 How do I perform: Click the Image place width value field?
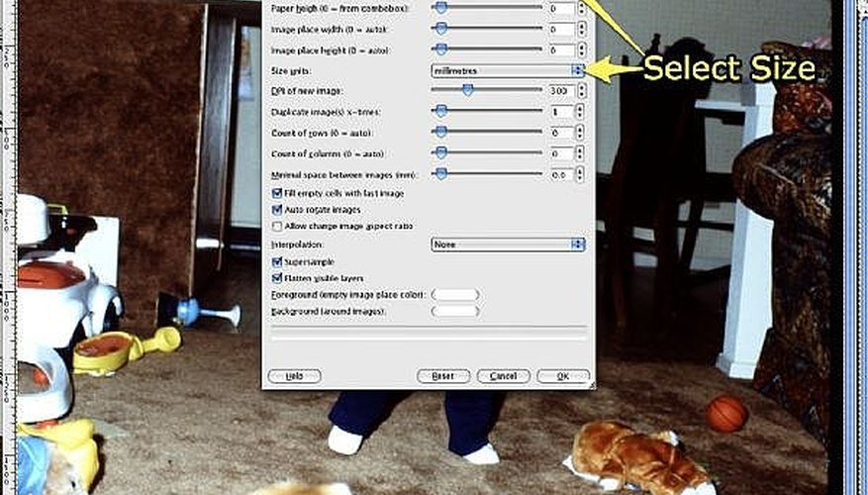(x=561, y=29)
